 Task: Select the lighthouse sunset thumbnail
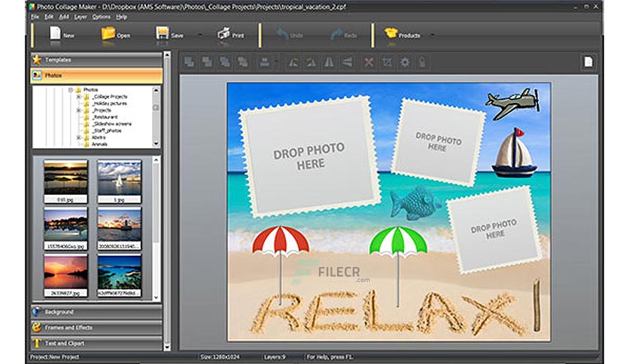[119, 229]
